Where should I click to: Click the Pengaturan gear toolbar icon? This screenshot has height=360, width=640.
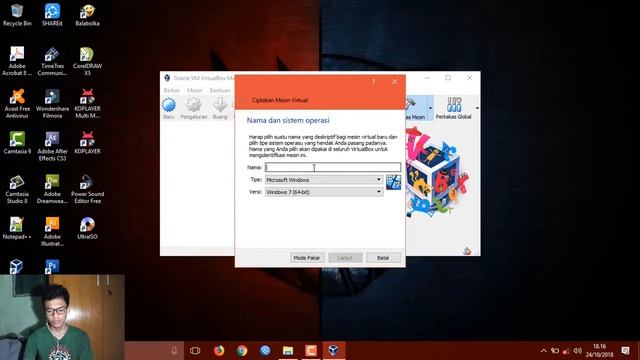point(193,108)
